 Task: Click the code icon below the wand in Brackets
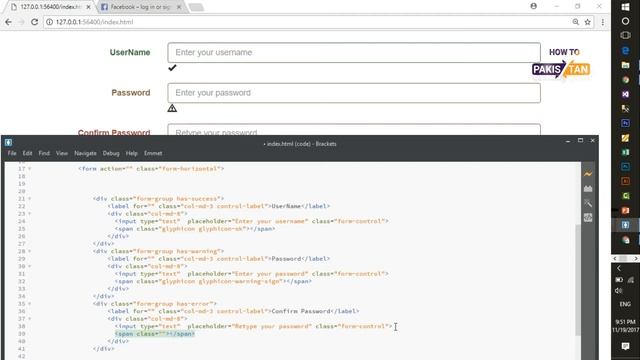coord(588,218)
